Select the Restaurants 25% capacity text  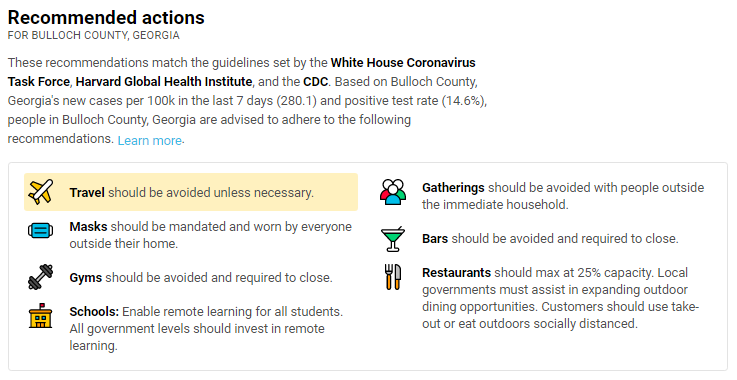(561, 298)
